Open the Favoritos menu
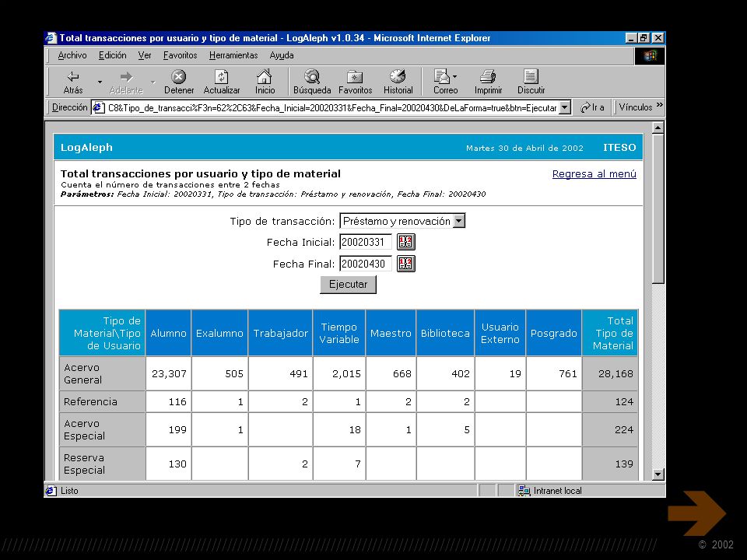This screenshot has height=560, width=747. point(180,55)
